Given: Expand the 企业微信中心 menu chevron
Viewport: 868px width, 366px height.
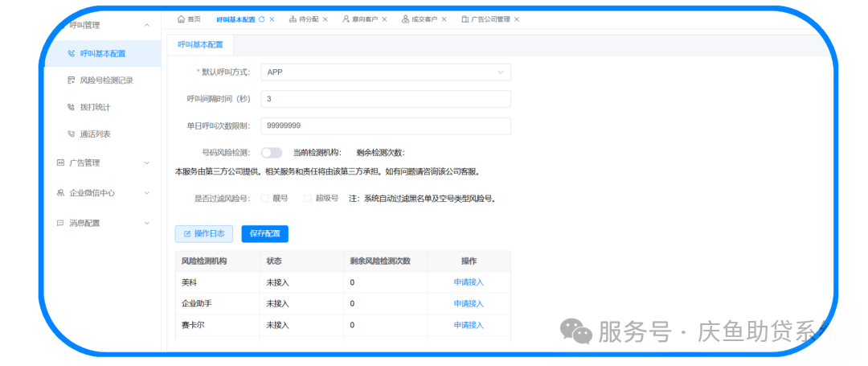Looking at the screenshot, I should point(147,193).
